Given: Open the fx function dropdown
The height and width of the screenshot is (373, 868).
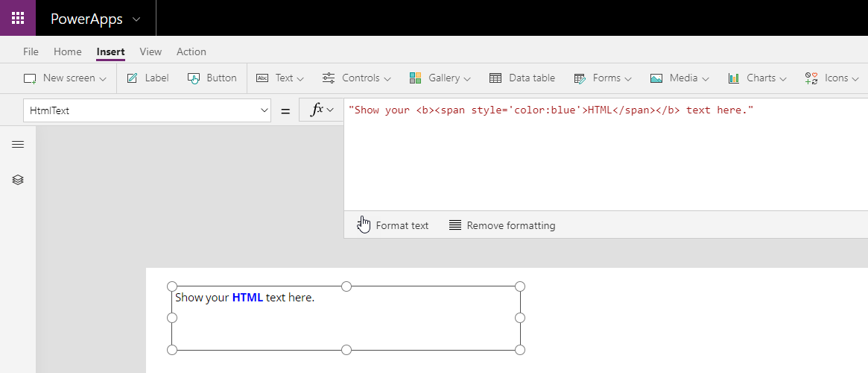Looking at the screenshot, I should (321, 110).
